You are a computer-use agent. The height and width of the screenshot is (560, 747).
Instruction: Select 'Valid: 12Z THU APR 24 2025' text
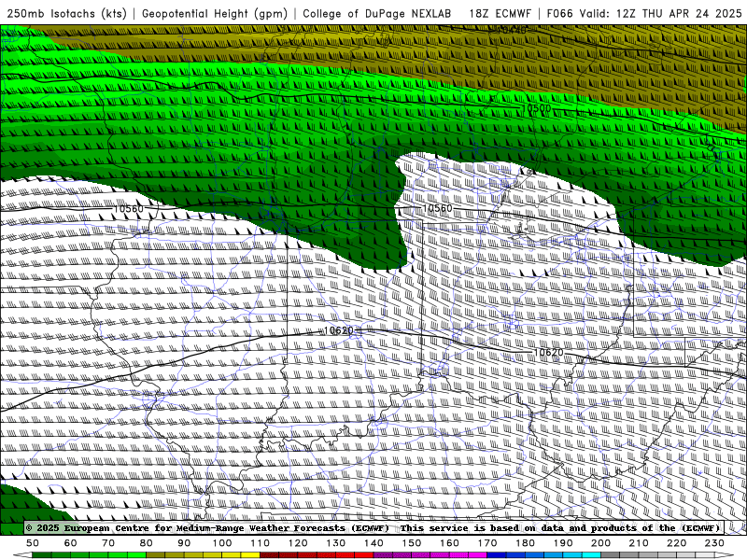pyautogui.click(x=661, y=13)
